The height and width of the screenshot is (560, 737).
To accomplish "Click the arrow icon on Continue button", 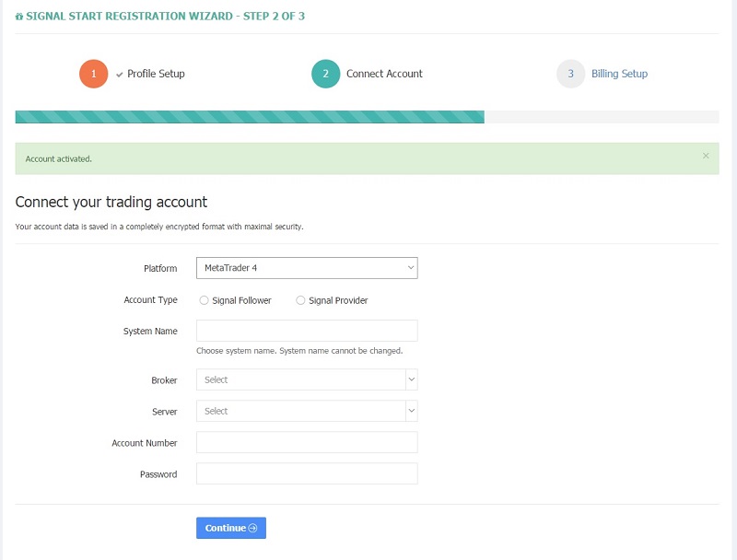I will click(x=253, y=528).
